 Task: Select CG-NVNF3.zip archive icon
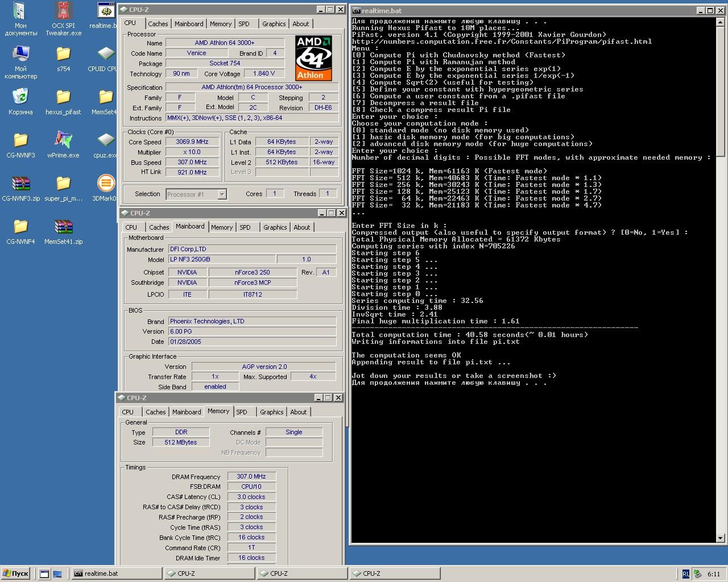coord(20,188)
